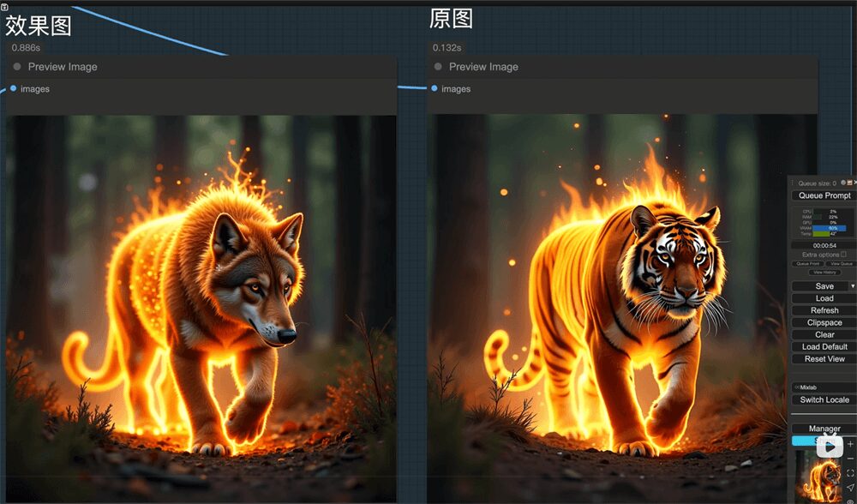This screenshot has width=857, height=504.
Task: Click the images input dot on 原图 node
Action: click(434, 88)
